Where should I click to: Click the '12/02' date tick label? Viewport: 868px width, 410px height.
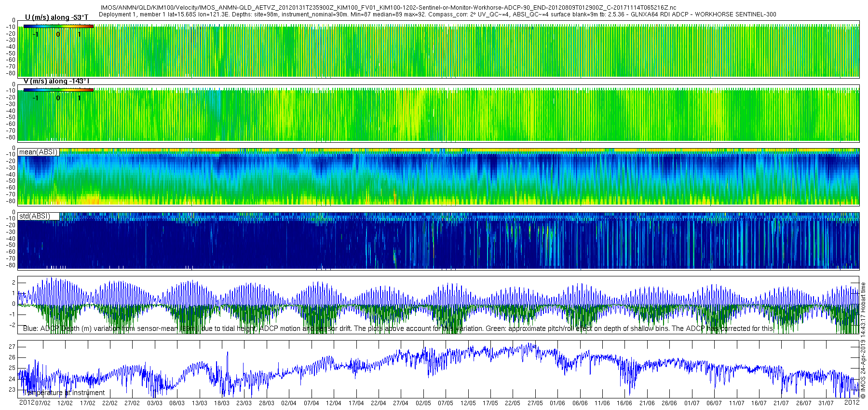65,403
